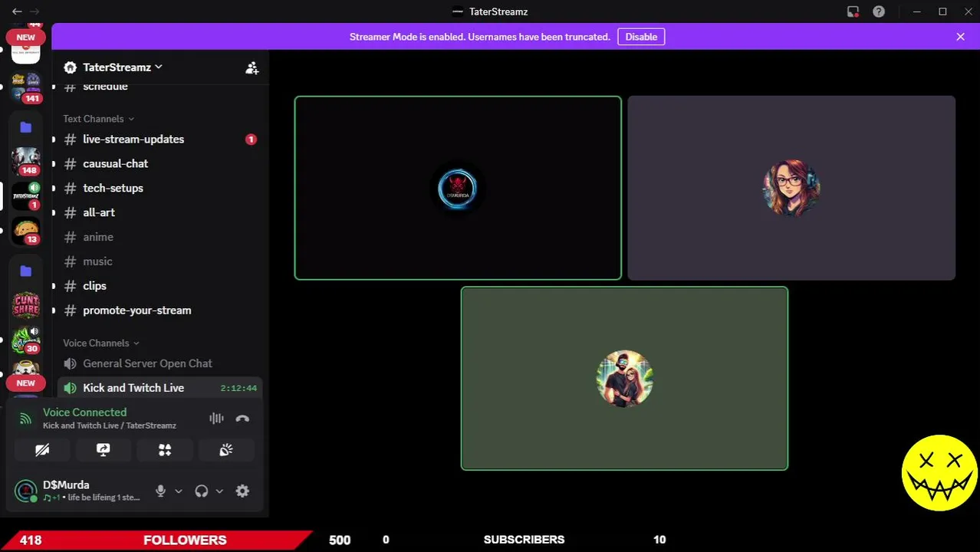Open the TaterStreamz server icon in sidebar
The width and height of the screenshot is (980, 552).
coord(26,196)
